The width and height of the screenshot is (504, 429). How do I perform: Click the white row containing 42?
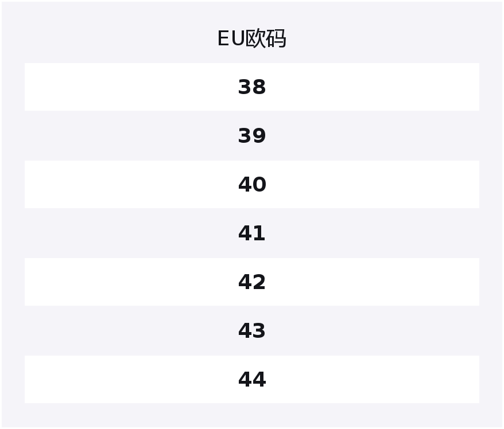pos(252,282)
